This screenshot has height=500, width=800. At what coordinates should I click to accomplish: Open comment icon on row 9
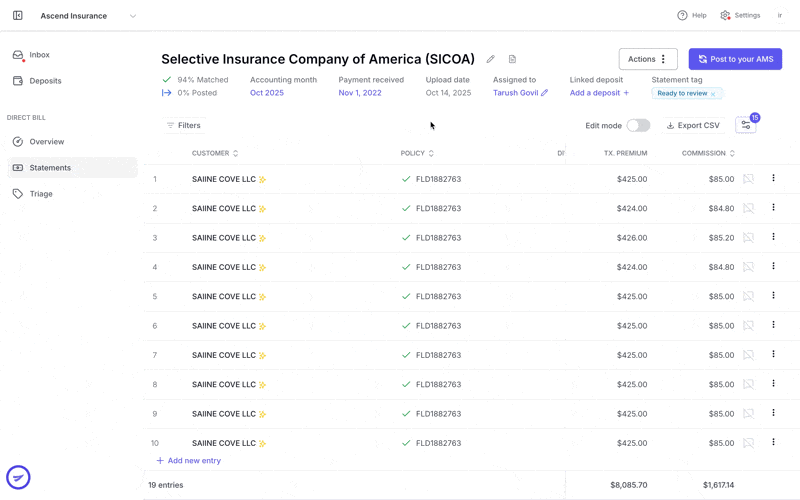748,414
